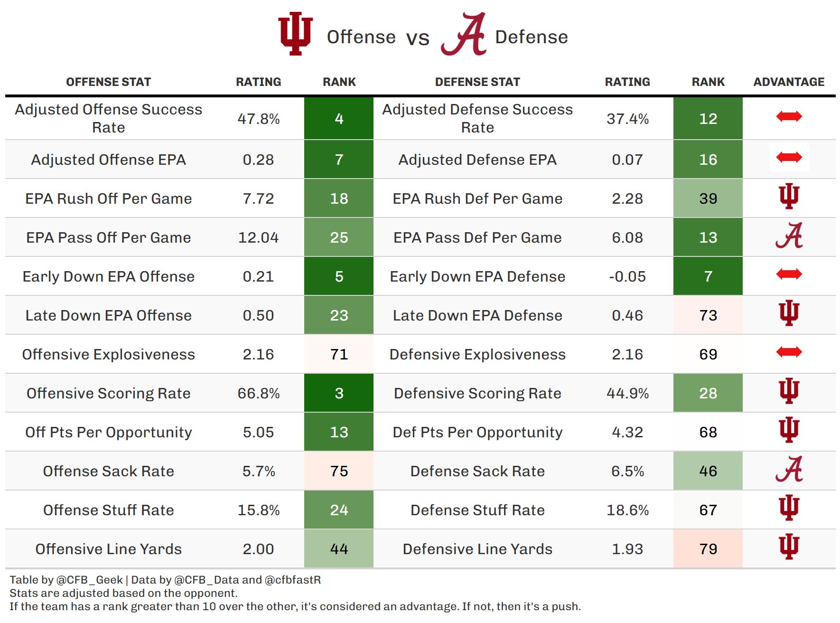Click the Indiana logo in the Line Yards row

point(789,547)
